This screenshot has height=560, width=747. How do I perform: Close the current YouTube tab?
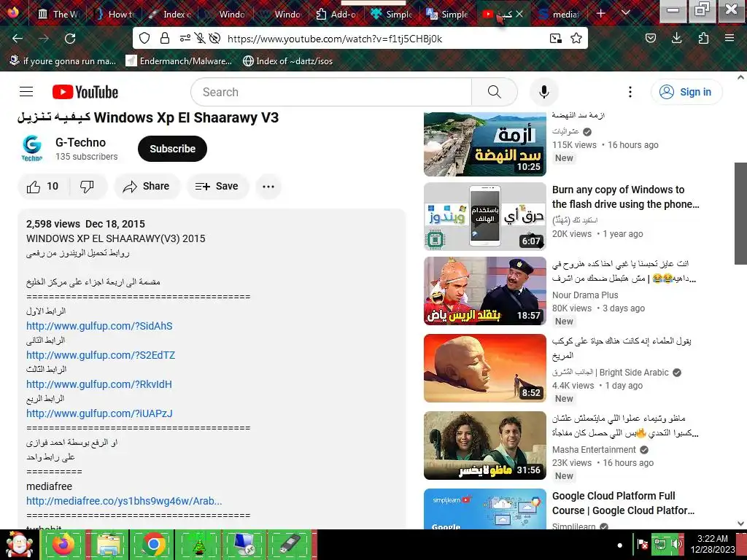tap(519, 15)
